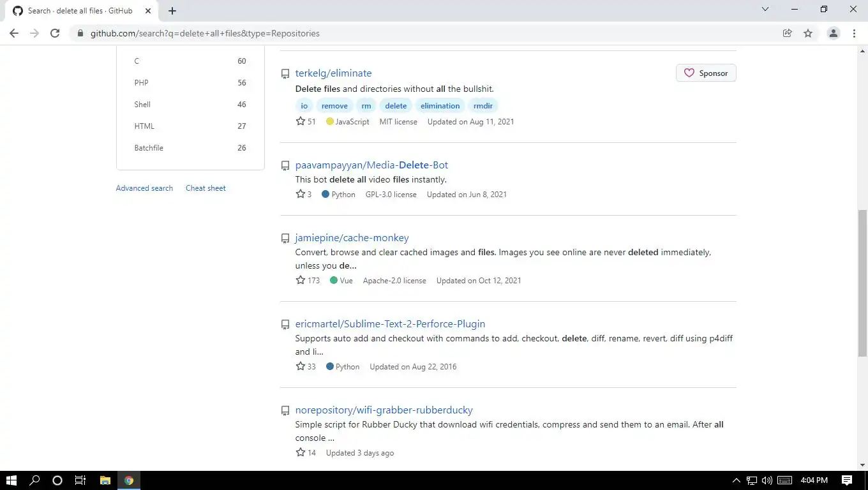Filter results by HTML language
The height and width of the screenshot is (490, 868).
pyautogui.click(x=190, y=126)
